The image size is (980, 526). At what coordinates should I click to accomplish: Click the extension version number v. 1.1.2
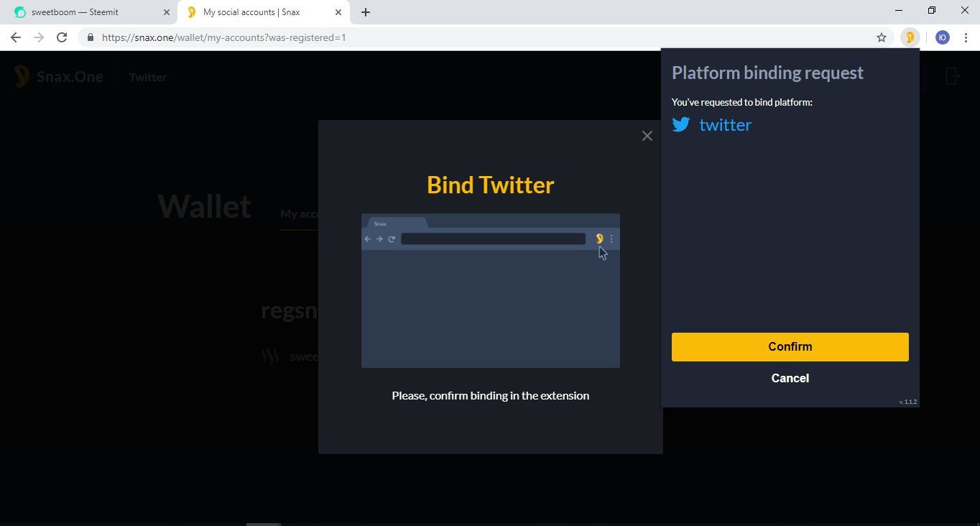coord(908,402)
